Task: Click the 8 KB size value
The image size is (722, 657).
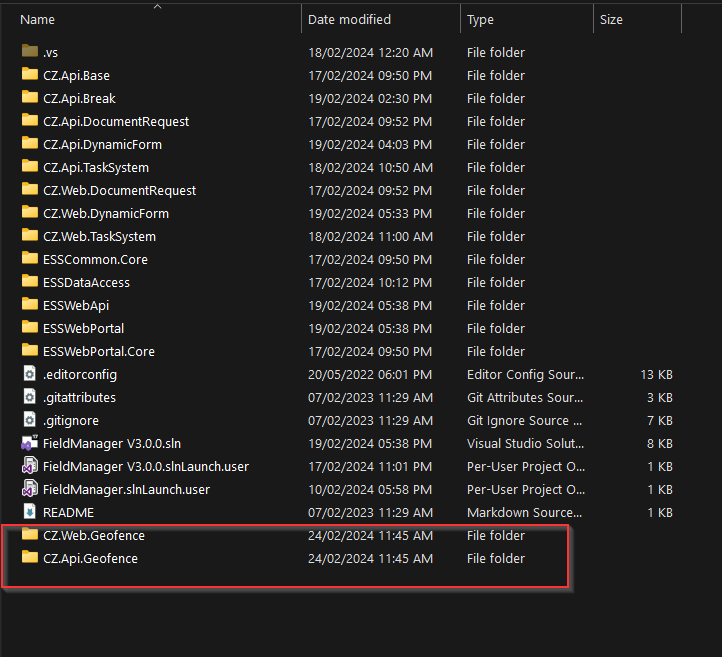Action: (x=659, y=444)
